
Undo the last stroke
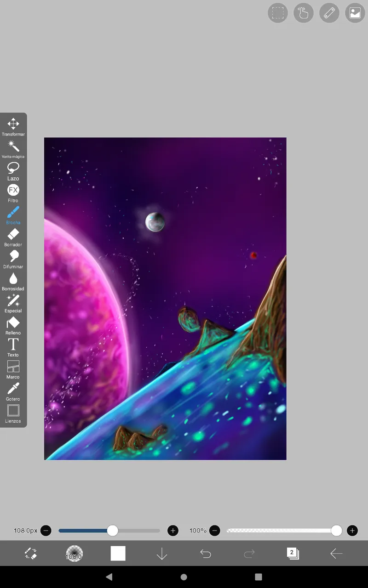pos(205,554)
